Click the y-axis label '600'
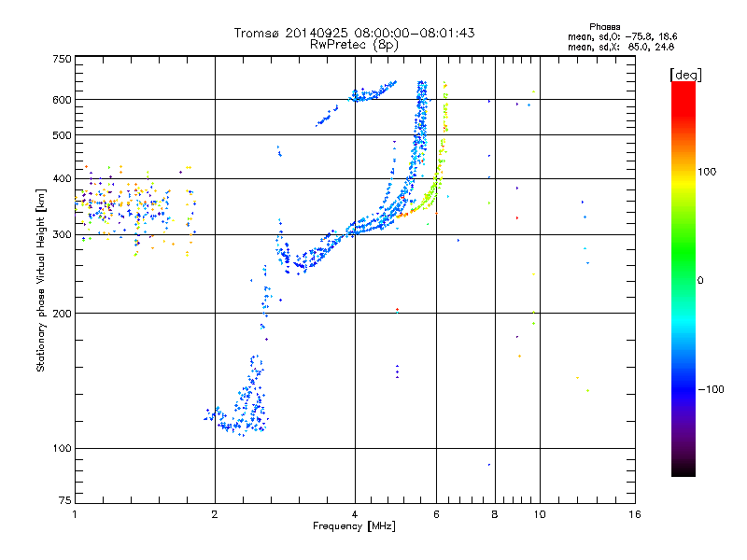The width and height of the screenshot is (747, 560). (63, 100)
